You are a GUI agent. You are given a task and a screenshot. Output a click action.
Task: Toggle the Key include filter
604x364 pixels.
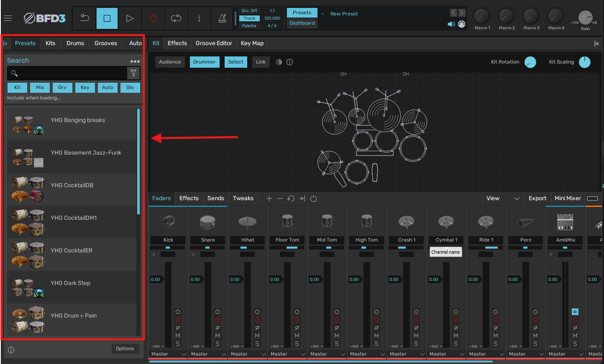[85, 87]
